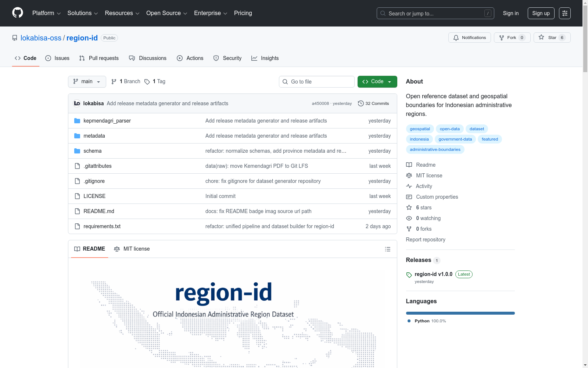This screenshot has height=368, width=588.
Task: Open the main branch selector dropdown
Action: (87, 82)
